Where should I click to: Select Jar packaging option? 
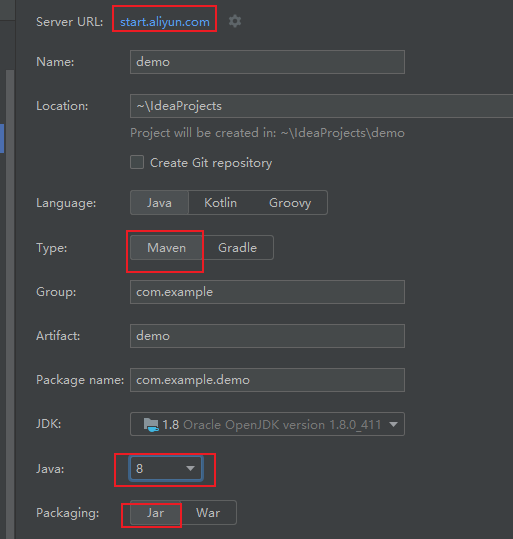click(156, 513)
